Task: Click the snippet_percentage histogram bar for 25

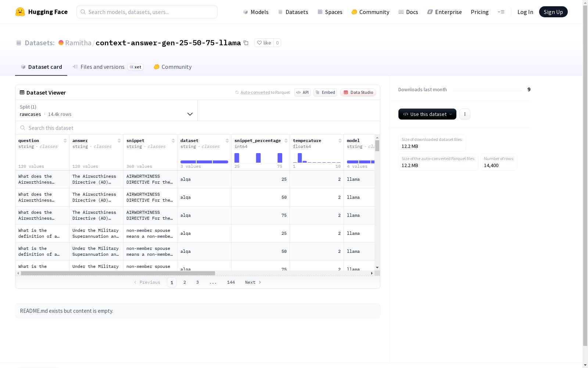Action: click(237, 158)
